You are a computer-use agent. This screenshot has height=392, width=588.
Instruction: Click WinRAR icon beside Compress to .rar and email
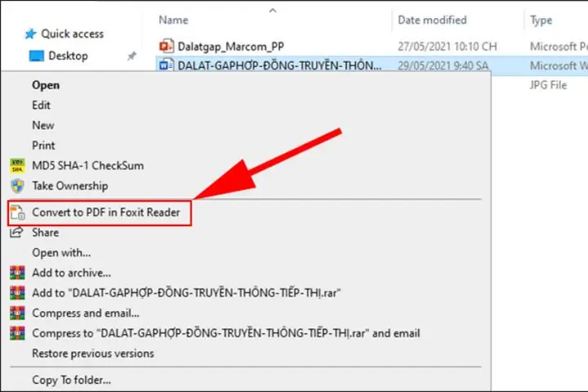click(x=17, y=333)
